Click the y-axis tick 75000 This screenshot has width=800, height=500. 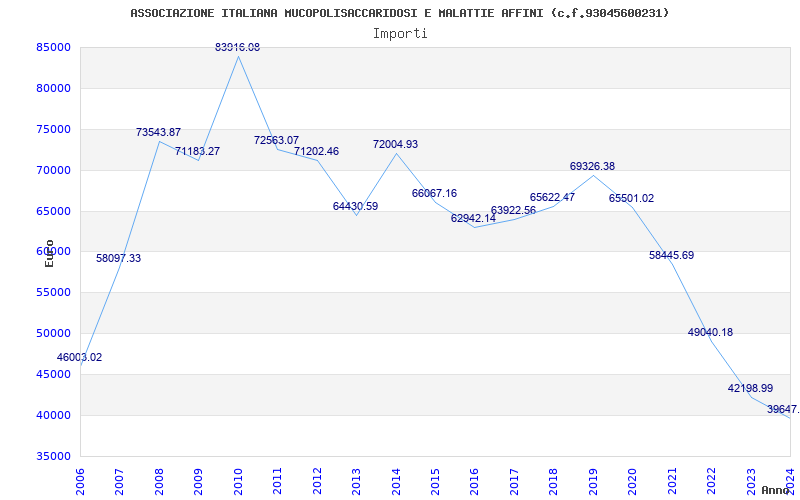click(53, 129)
